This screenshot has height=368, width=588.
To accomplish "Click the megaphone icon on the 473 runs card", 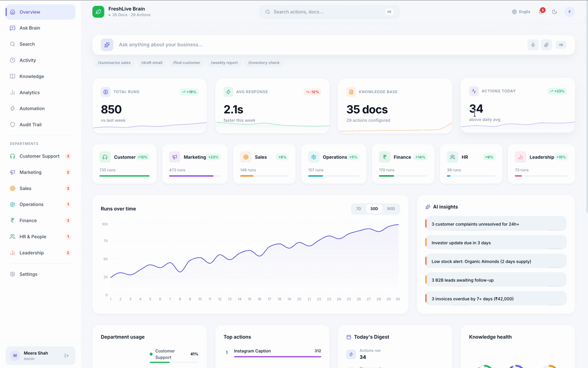I will (175, 157).
